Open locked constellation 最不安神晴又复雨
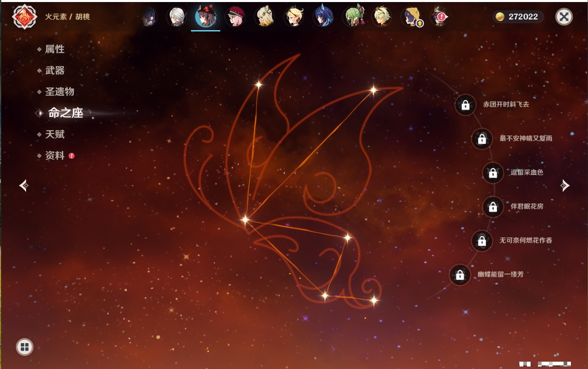Image resolution: width=588 pixels, height=369 pixels. coord(482,139)
